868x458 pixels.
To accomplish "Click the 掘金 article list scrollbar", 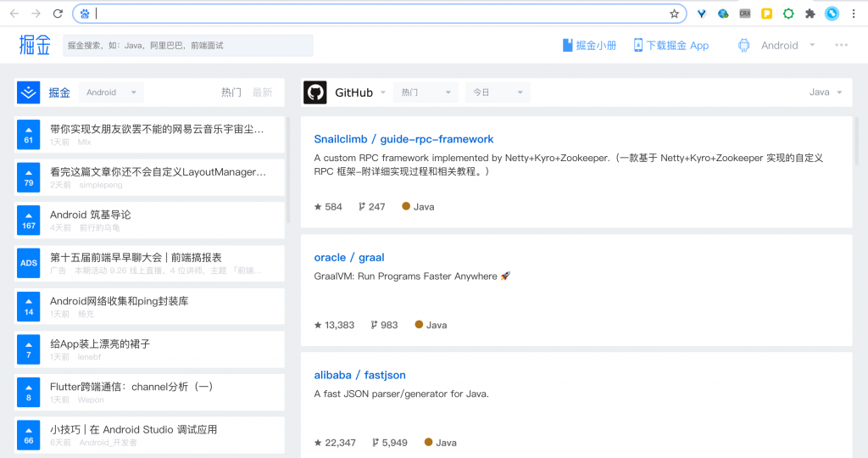I will click(x=288, y=171).
